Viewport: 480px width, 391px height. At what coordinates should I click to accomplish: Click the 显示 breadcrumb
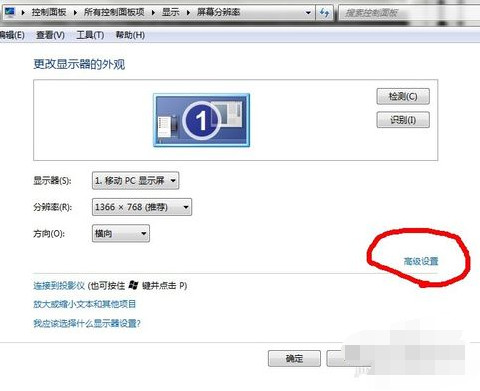click(x=171, y=12)
